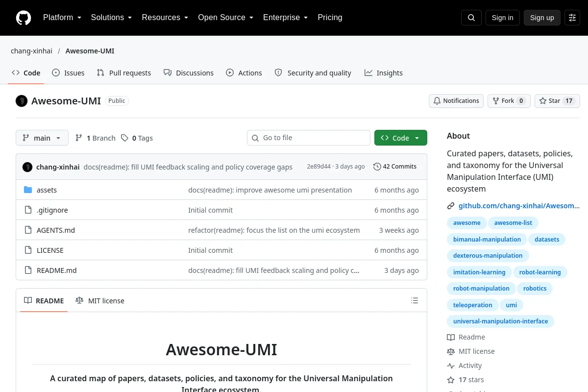Screen dimensions: 588x392
Task: Click the scale icon next to MIT license sidebar
Action: click(451, 351)
